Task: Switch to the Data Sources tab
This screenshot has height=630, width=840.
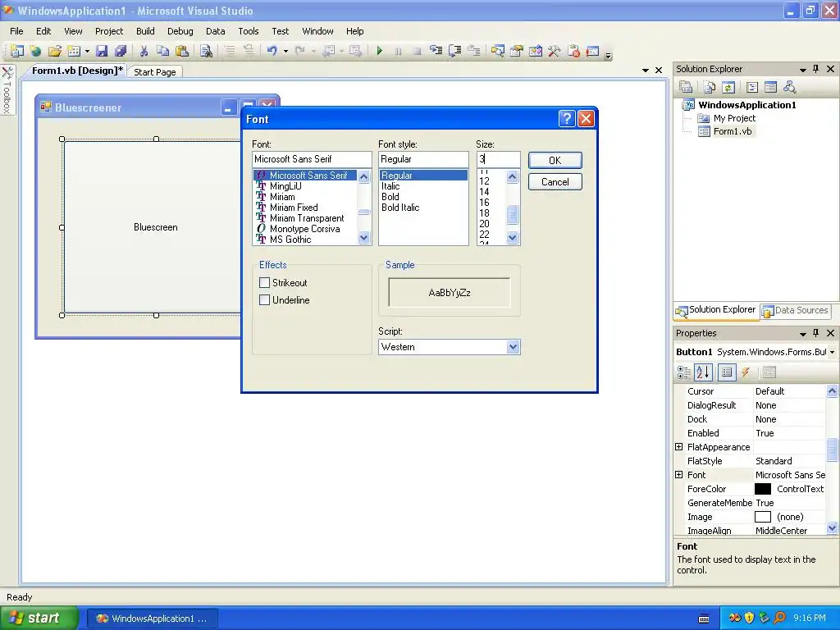Action: [x=795, y=310]
